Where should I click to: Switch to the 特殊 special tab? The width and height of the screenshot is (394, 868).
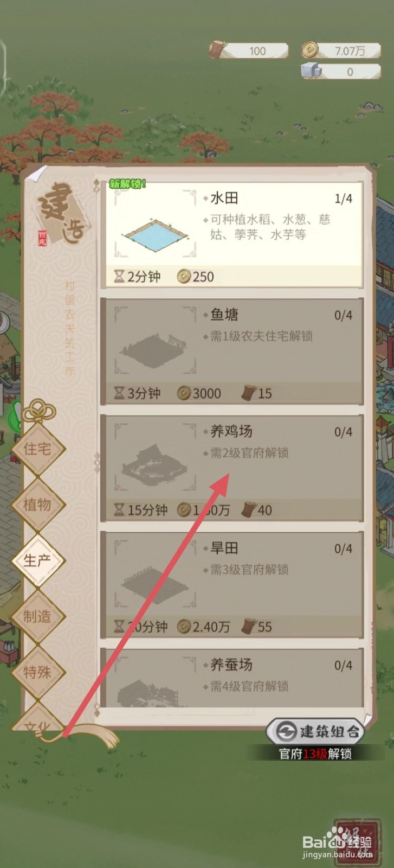tap(37, 672)
